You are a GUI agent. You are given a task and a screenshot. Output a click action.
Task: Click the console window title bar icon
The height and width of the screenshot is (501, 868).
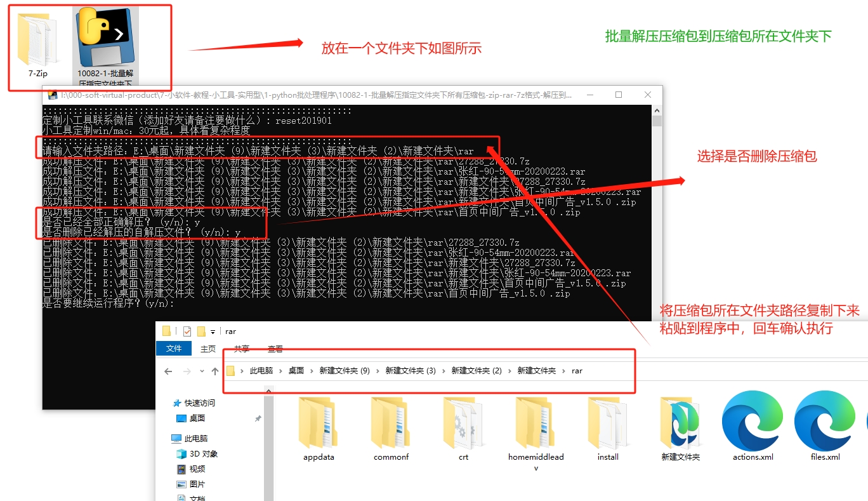(53, 95)
